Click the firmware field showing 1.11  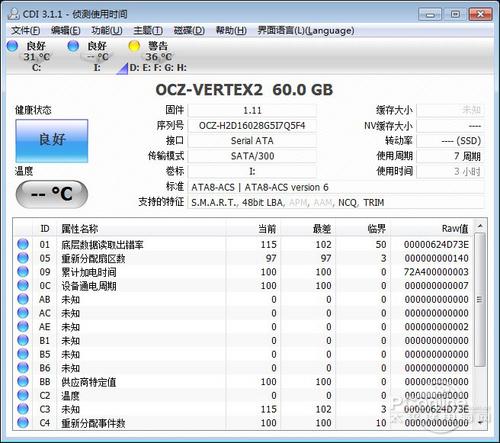[252, 110]
